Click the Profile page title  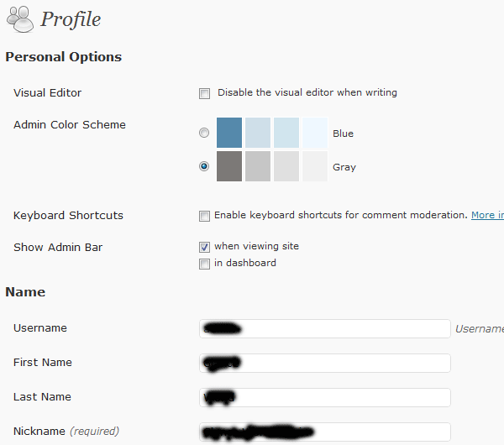71,19
